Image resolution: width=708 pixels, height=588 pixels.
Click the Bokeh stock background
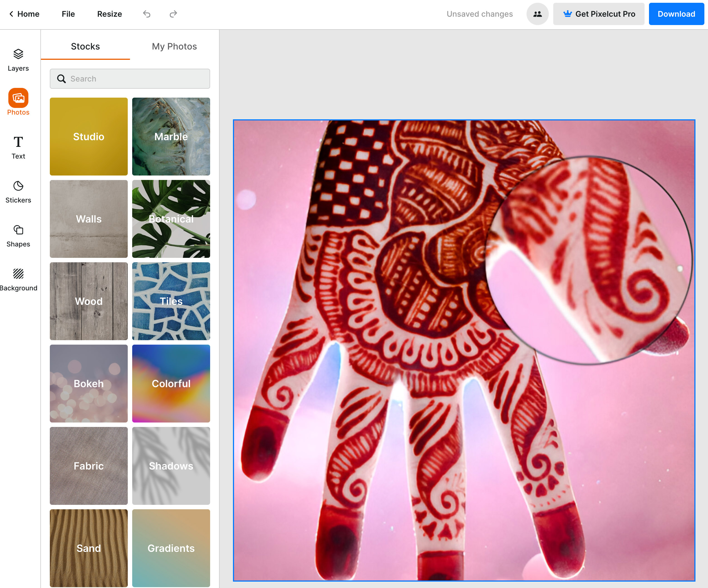click(x=89, y=383)
